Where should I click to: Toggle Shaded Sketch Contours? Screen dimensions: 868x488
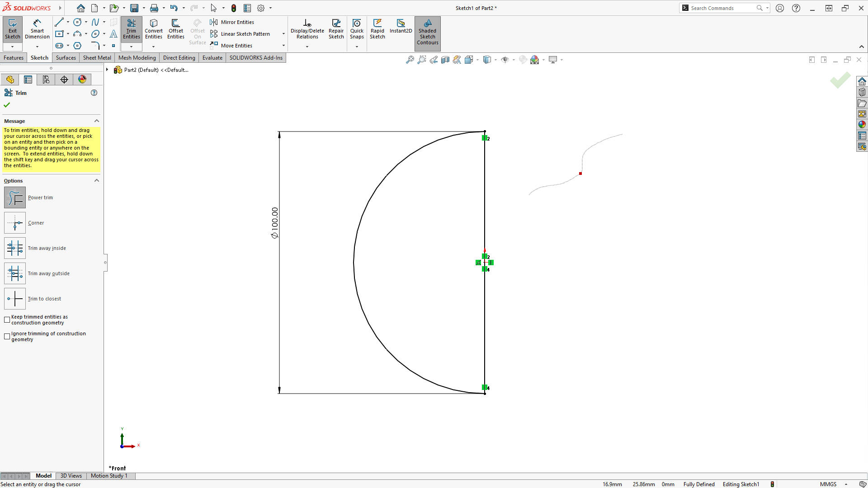427,32
